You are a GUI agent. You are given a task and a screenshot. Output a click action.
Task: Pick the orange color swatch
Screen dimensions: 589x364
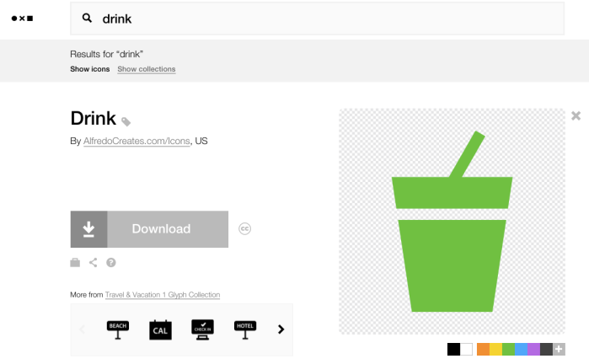(483, 349)
